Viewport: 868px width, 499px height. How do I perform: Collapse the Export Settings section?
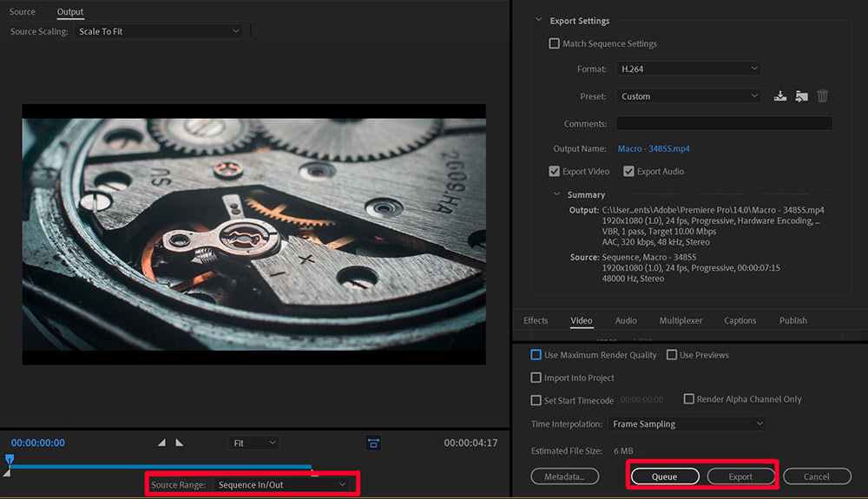point(538,20)
